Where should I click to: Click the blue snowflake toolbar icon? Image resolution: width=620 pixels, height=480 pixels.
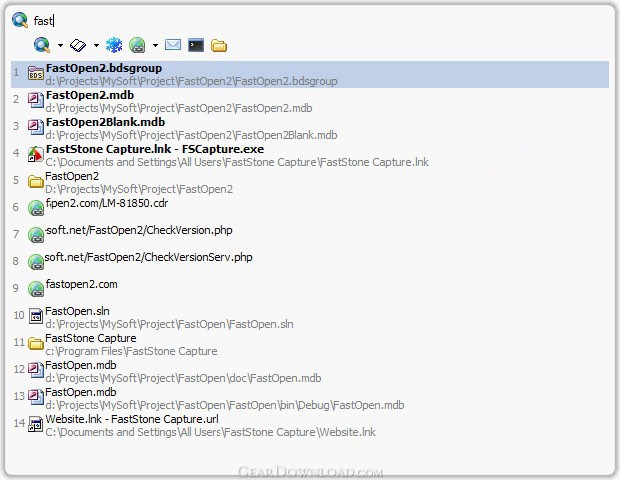coord(114,45)
